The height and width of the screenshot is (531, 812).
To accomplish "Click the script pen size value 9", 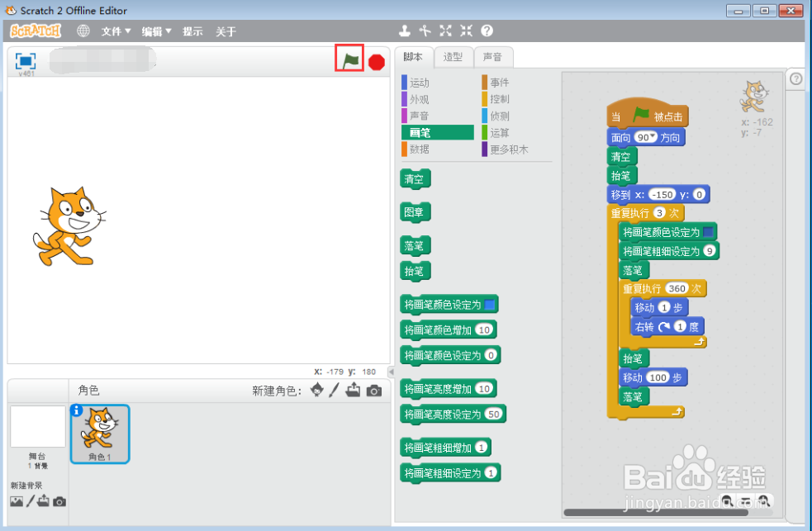I will (x=710, y=251).
